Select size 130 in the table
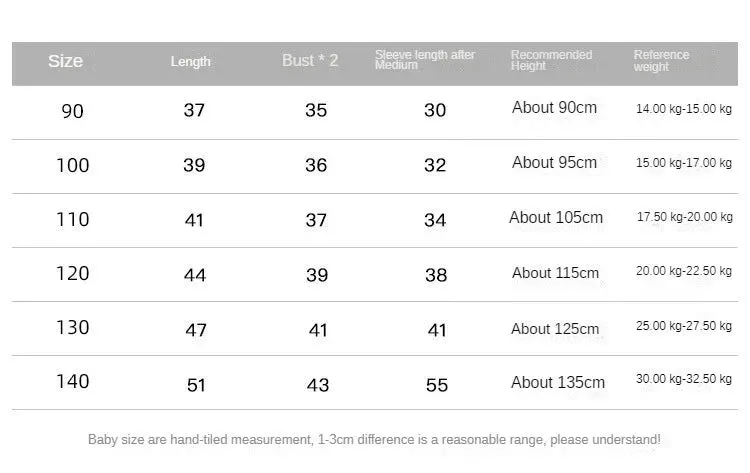 pyautogui.click(x=73, y=328)
